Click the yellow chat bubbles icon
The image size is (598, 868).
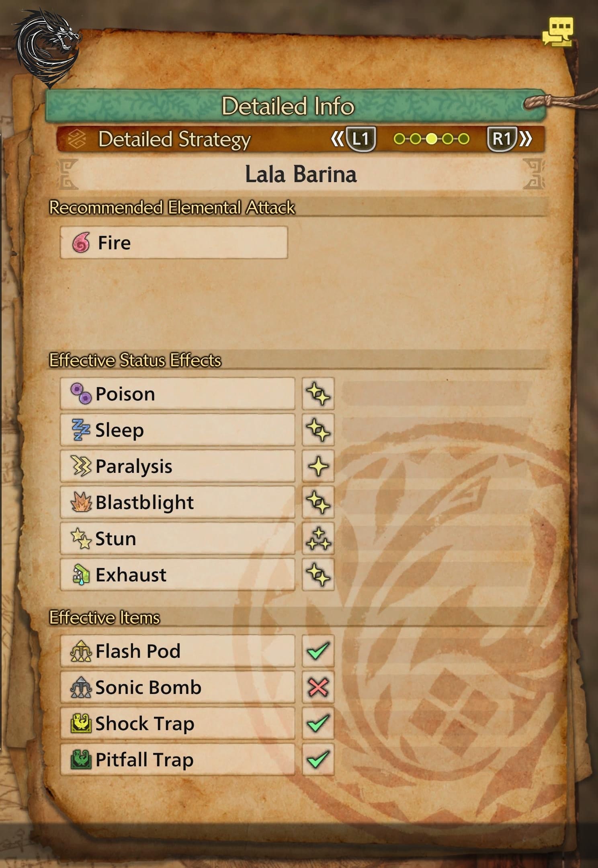pyautogui.click(x=558, y=31)
